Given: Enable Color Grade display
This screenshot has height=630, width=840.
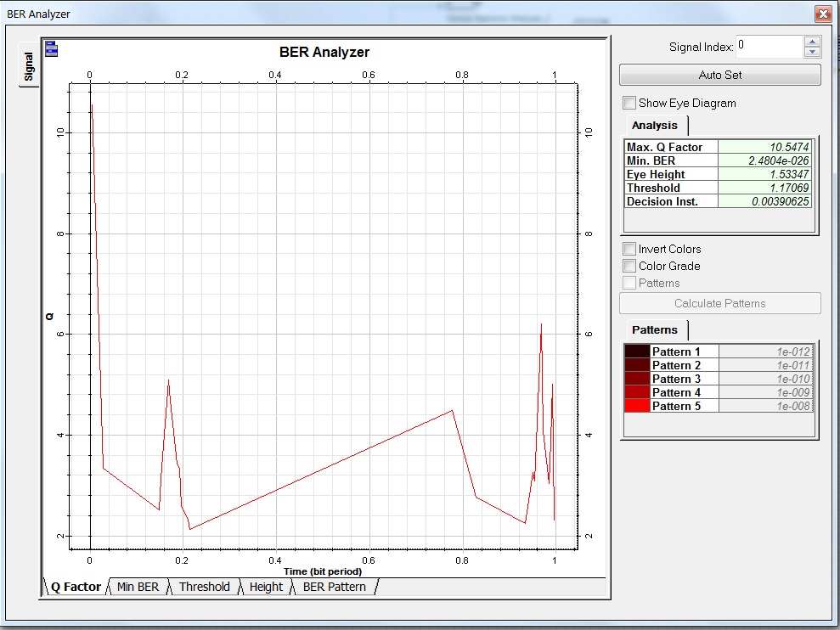Looking at the screenshot, I should click(629, 266).
